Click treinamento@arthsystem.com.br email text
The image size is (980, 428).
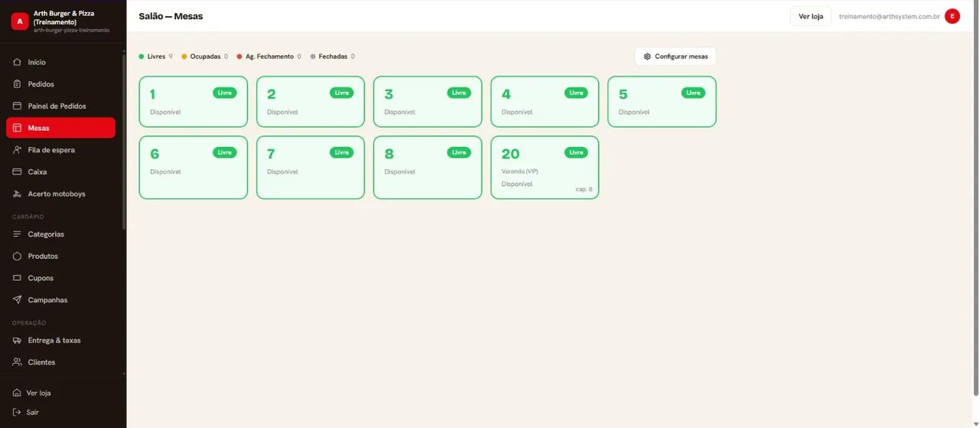[889, 16]
